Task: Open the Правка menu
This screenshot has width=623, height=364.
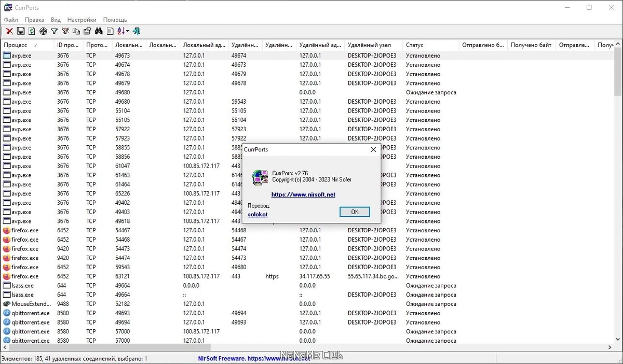Action: coord(34,20)
